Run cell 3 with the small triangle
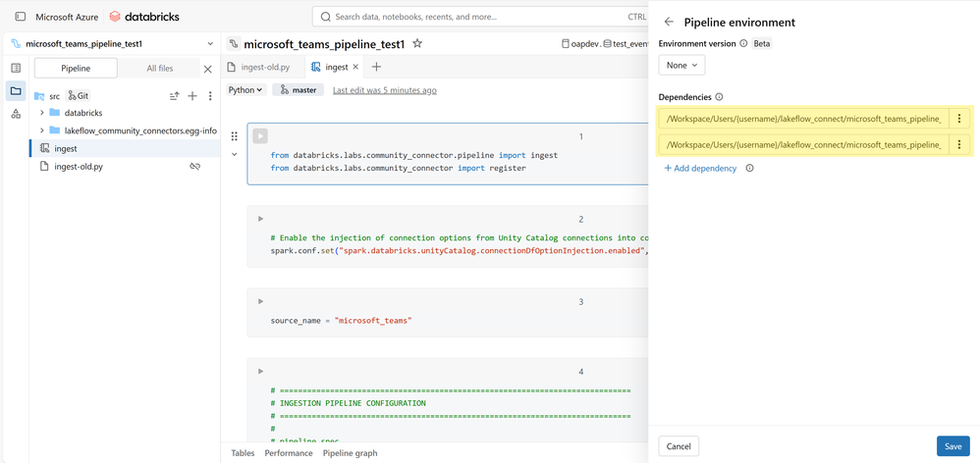Screen dimensions: 980x463 260,301
